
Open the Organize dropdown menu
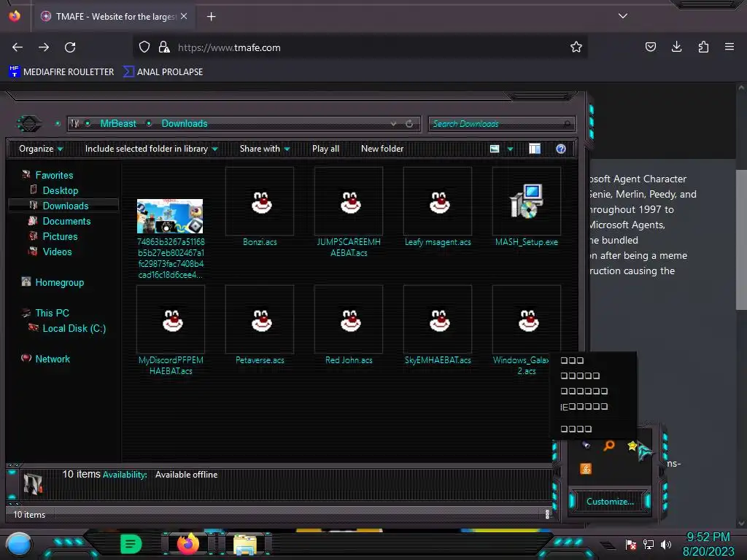[41, 149]
